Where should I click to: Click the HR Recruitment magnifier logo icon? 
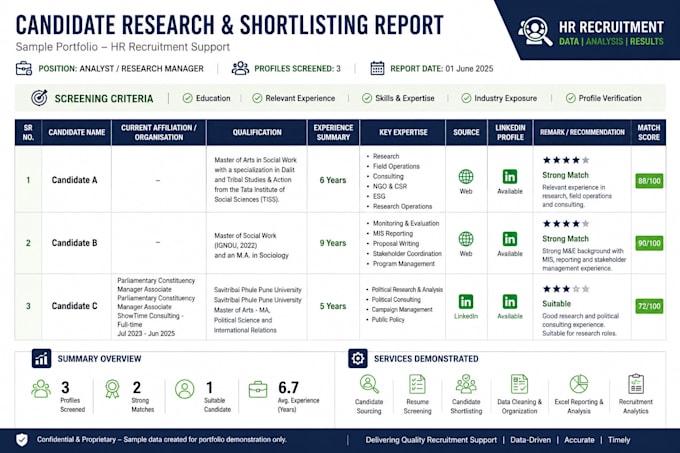click(536, 31)
